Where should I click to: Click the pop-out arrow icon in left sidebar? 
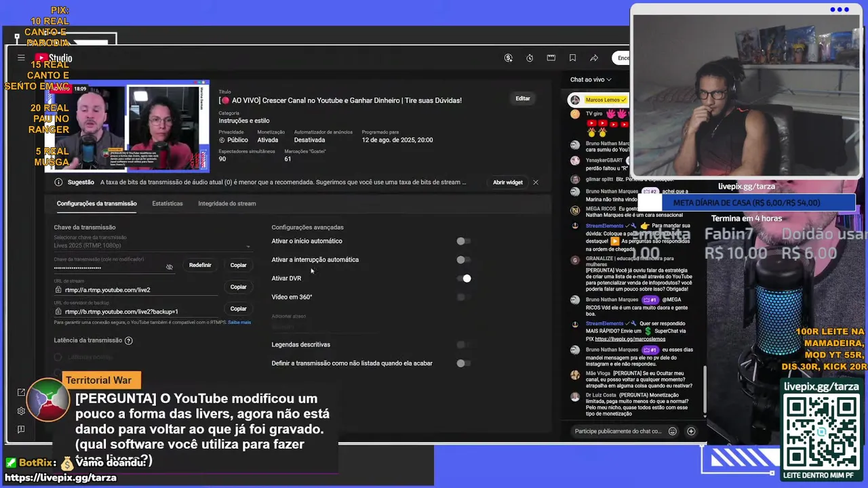point(21,392)
